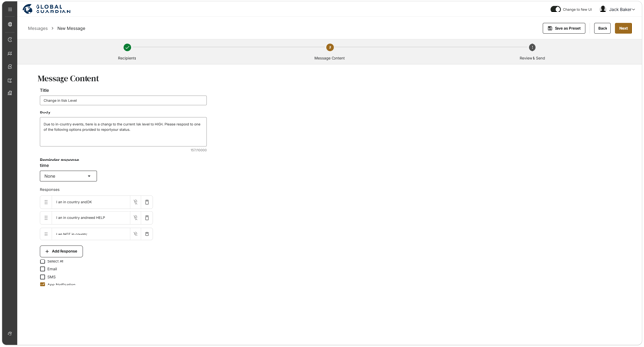Delete the 'I am NOT in-country' response

(x=147, y=235)
